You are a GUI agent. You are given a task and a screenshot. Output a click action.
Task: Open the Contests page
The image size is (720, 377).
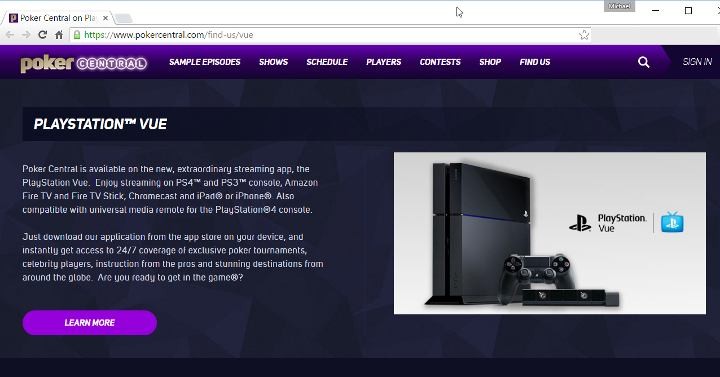[x=440, y=62]
